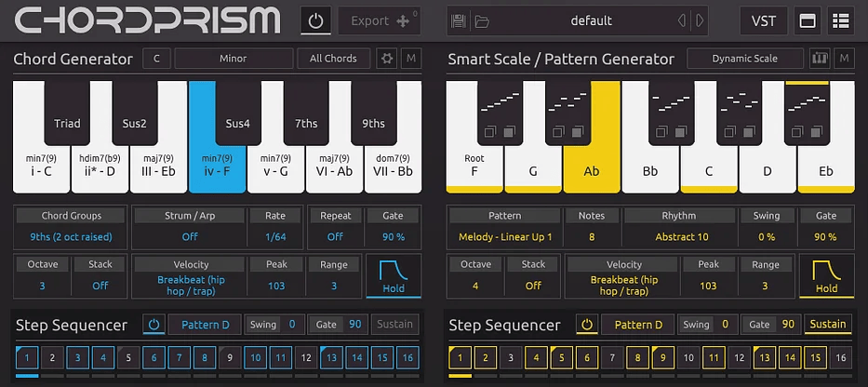This screenshot has height=387, width=868.
Task: Open the Minor scale dropdown
Action: coord(233,59)
